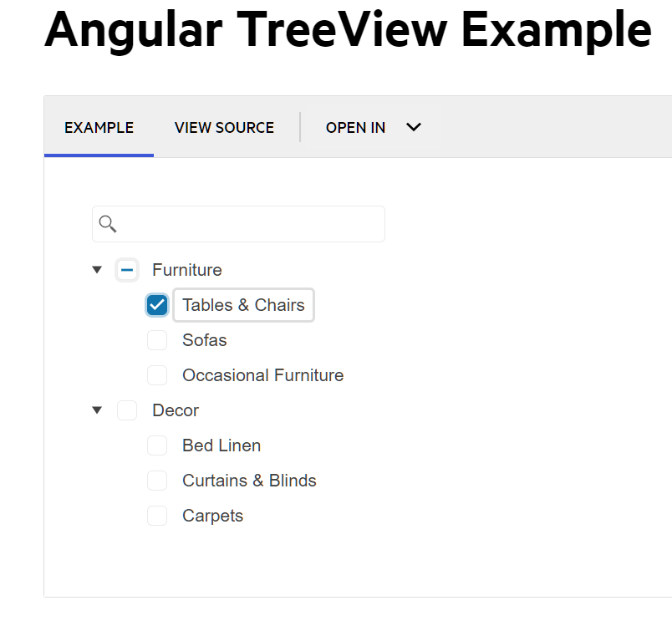This screenshot has height=621, width=672.
Task: Uncheck the Tables & Chairs checkbox
Action: 157,305
